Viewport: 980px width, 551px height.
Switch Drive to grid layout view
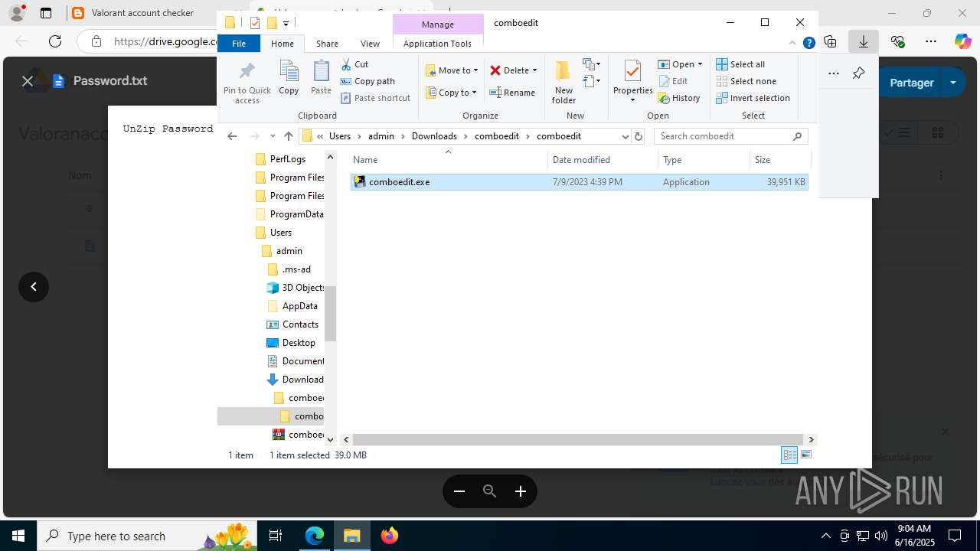(x=937, y=133)
